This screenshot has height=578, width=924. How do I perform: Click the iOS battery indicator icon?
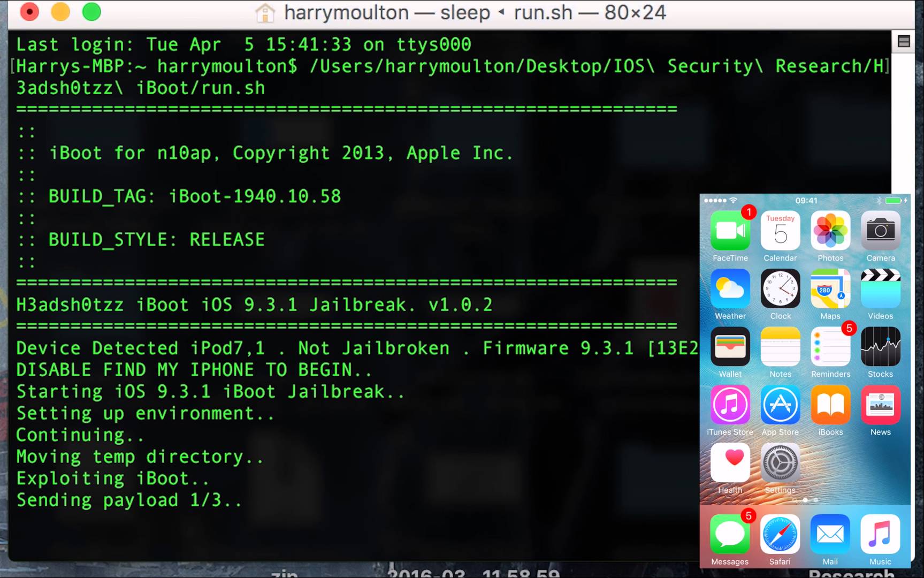894,201
